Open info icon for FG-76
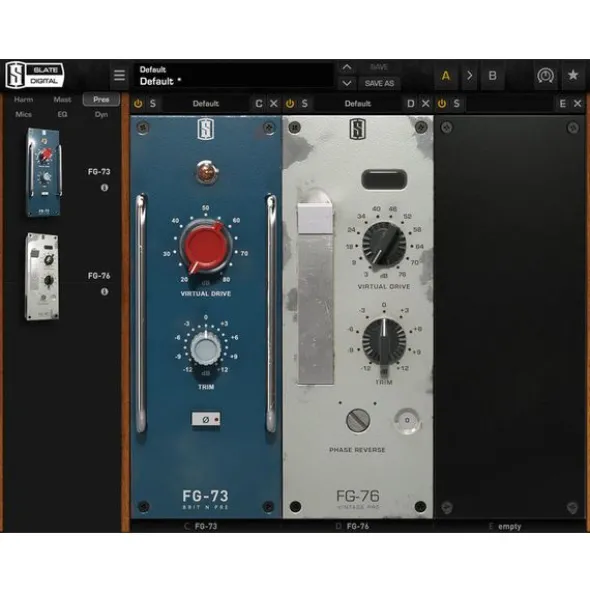This screenshot has height=591, width=590. click(x=104, y=291)
